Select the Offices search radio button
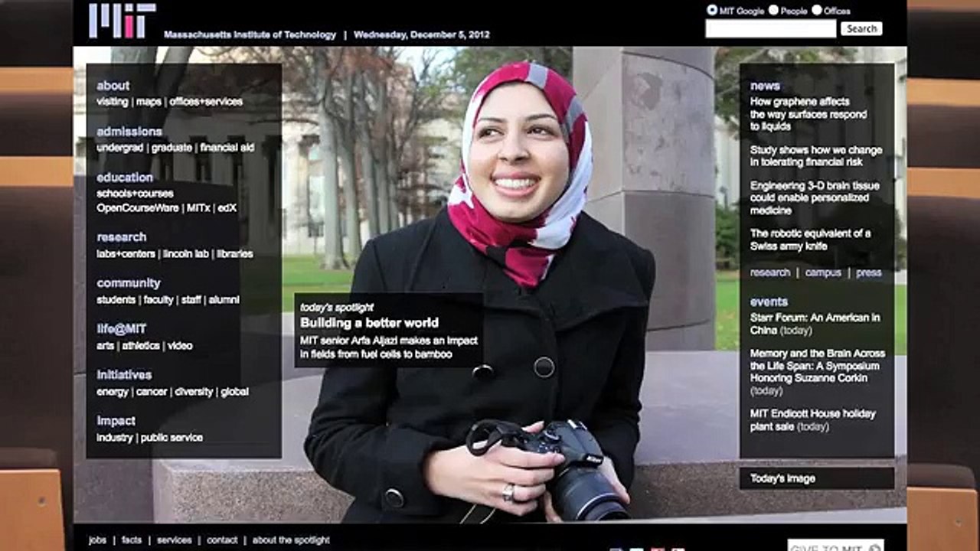Viewport: 980px width, 551px height. coord(817,10)
